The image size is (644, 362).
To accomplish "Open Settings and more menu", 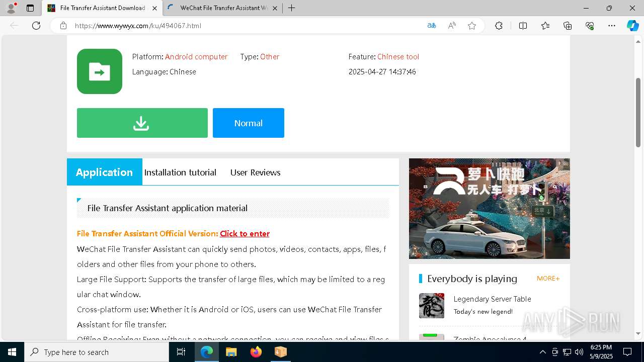I will tap(612, 26).
